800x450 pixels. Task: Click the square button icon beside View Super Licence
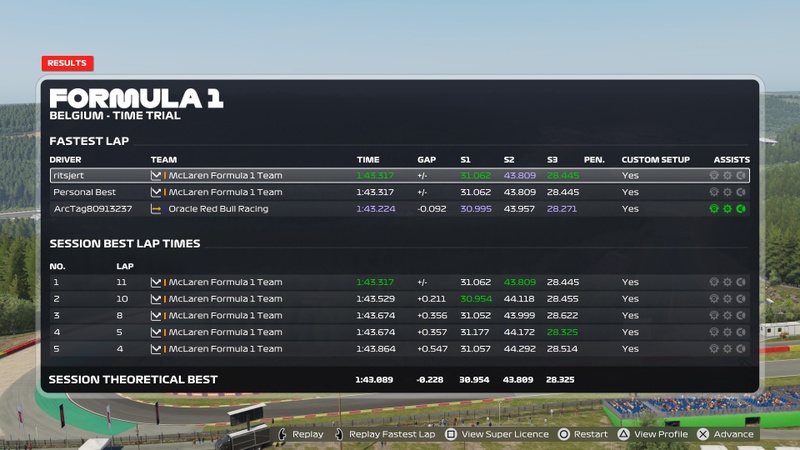451,434
